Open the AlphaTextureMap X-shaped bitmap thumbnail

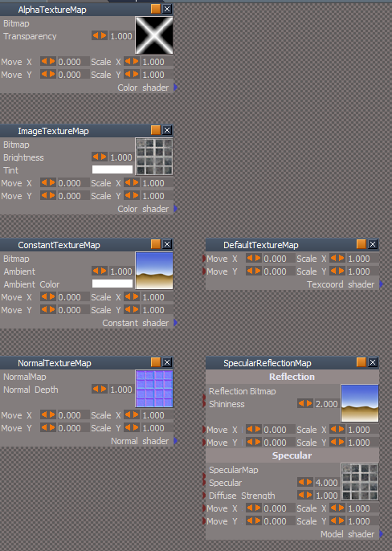pyautogui.click(x=154, y=35)
